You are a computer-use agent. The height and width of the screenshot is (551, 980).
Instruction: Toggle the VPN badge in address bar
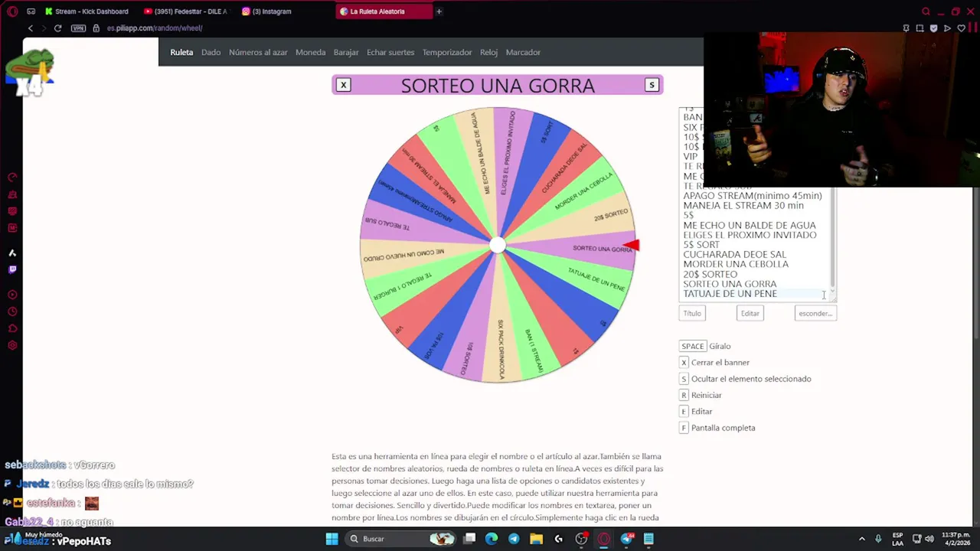(x=78, y=28)
